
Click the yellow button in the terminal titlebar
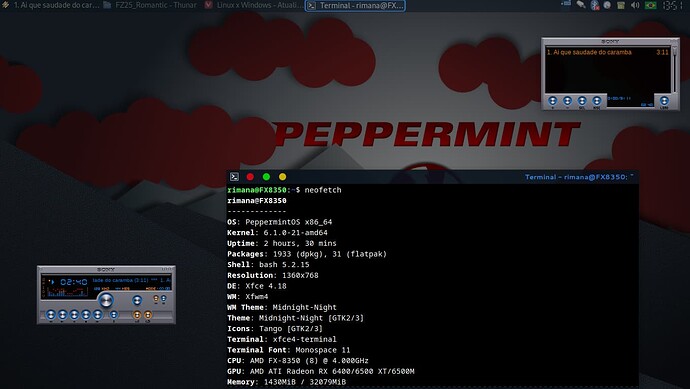coord(283,177)
